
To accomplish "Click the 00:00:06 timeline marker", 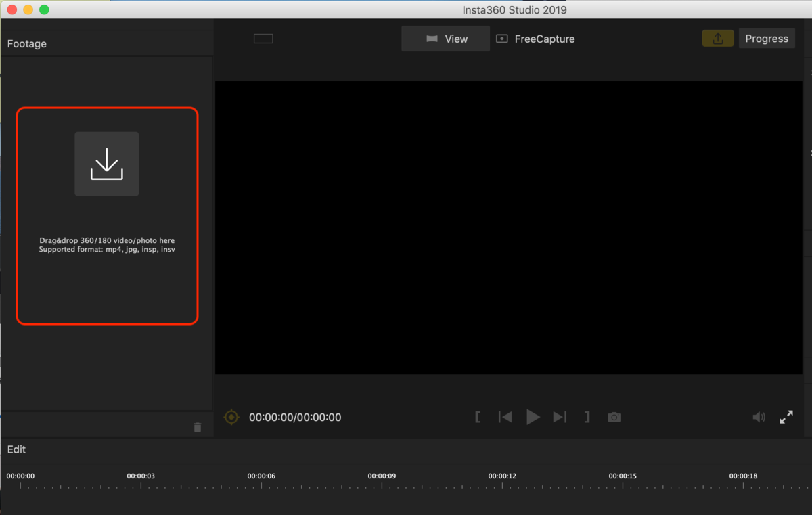I will click(261, 476).
